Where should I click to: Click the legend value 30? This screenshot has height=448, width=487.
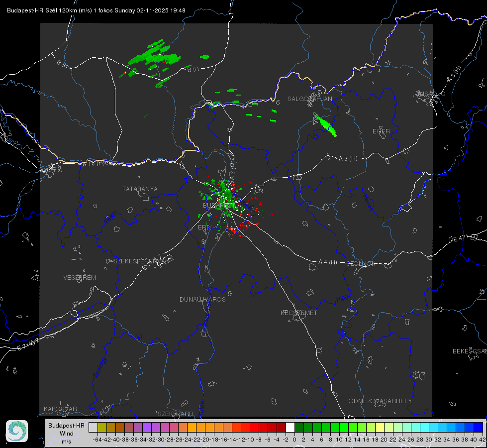coord(429,440)
